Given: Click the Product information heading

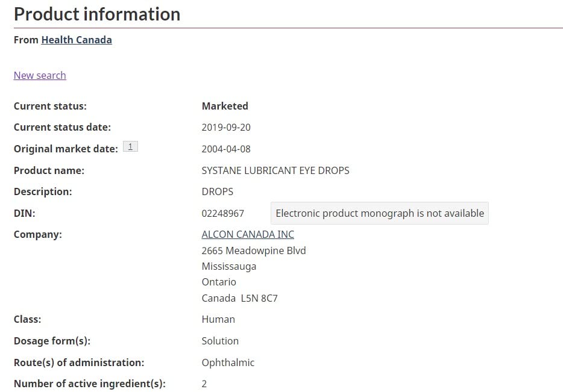Looking at the screenshot, I should 97,14.
